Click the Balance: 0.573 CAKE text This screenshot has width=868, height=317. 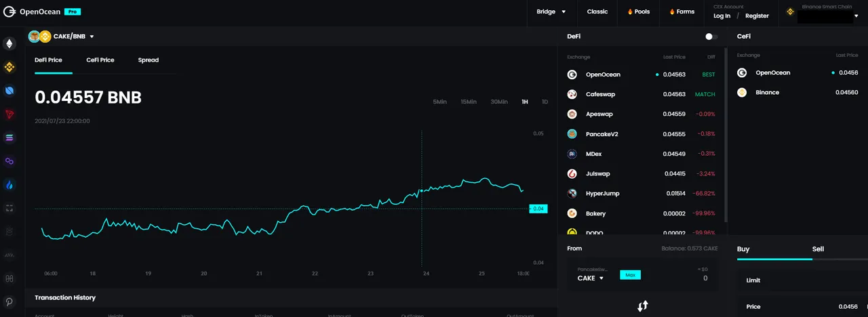690,249
